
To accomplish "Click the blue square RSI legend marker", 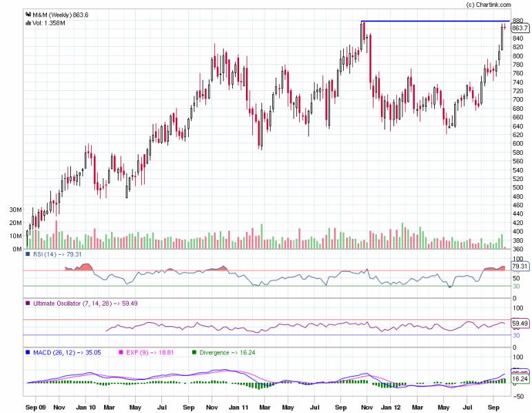I will pyautogui.click(x=28, y=254).
